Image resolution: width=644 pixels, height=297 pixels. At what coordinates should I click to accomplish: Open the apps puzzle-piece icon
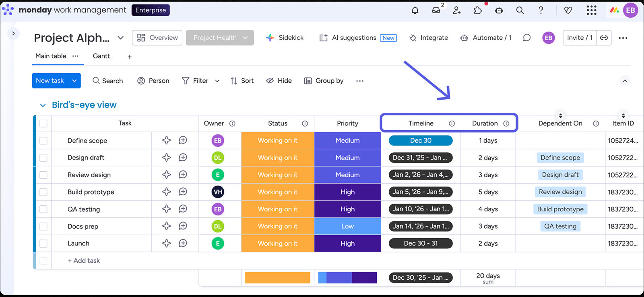coord(478,10)
